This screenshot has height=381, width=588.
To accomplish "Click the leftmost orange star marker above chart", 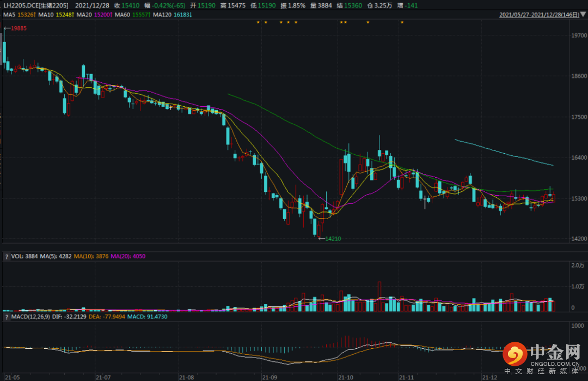I will click(x=258, y=23).
